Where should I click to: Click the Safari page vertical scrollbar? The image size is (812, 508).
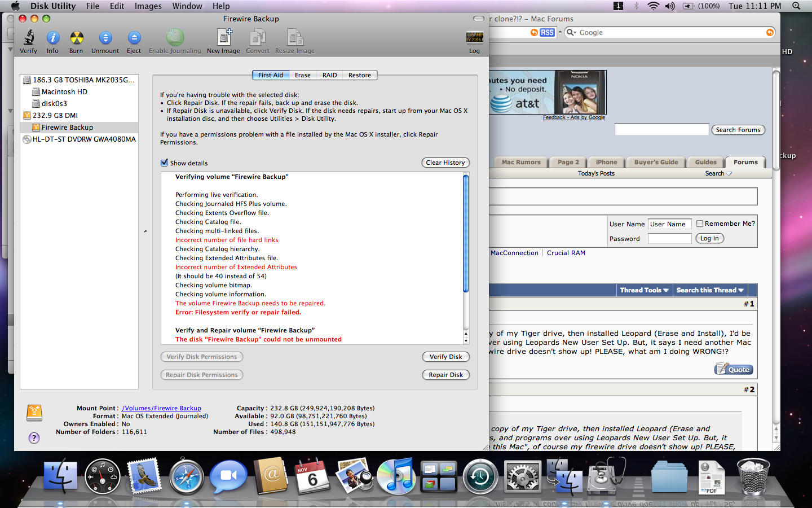[x=776, y=121]
